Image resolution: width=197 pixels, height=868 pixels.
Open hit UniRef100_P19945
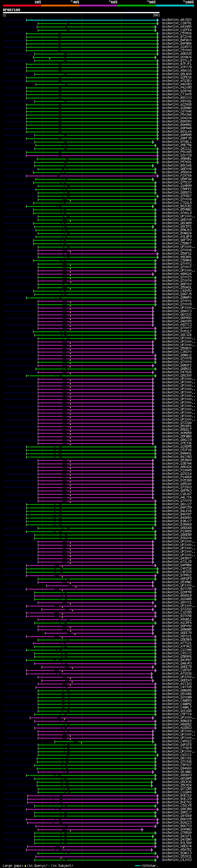(x=177, y=470)
